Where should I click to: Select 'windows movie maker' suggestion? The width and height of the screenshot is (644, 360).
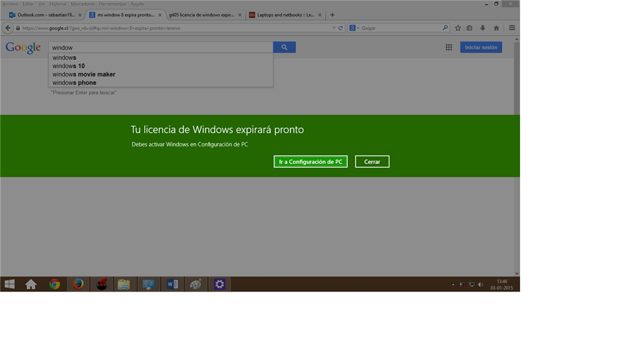pos(160,74)
